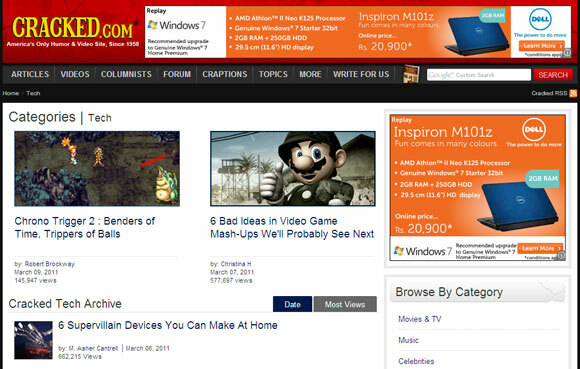This screenshot has height=369, width=580.
Task: Click the 'March 07, 2011' date
Action: 232,272
